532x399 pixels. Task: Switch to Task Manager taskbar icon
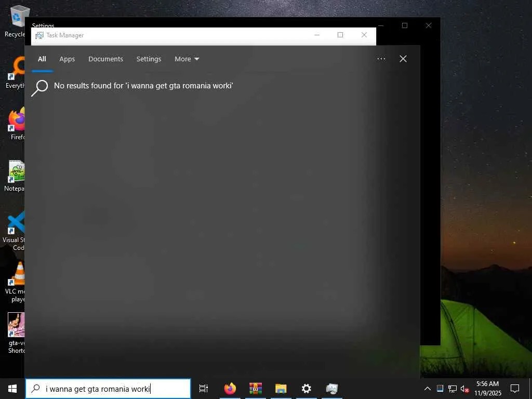[332, 389]
